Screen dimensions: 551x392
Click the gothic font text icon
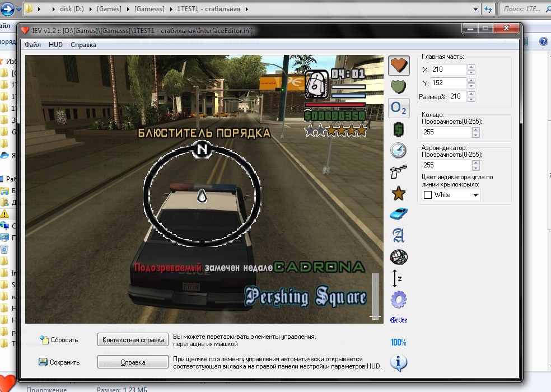click(x=399, y=320)
